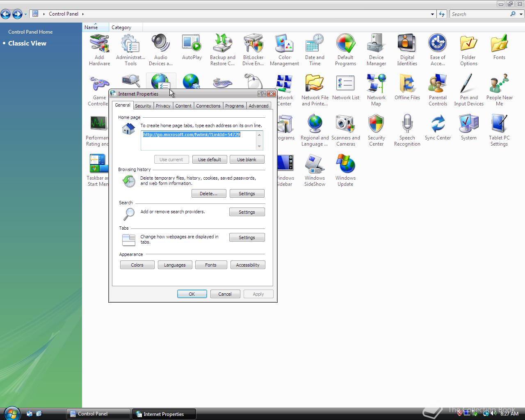
Task: Open the Windows Start orb
Action: [11, 413]
